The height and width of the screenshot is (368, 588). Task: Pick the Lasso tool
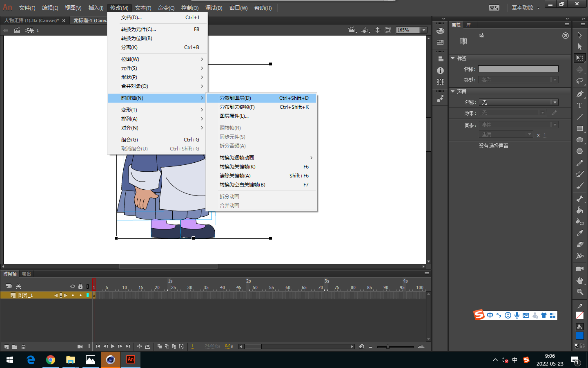click(579, 81)
